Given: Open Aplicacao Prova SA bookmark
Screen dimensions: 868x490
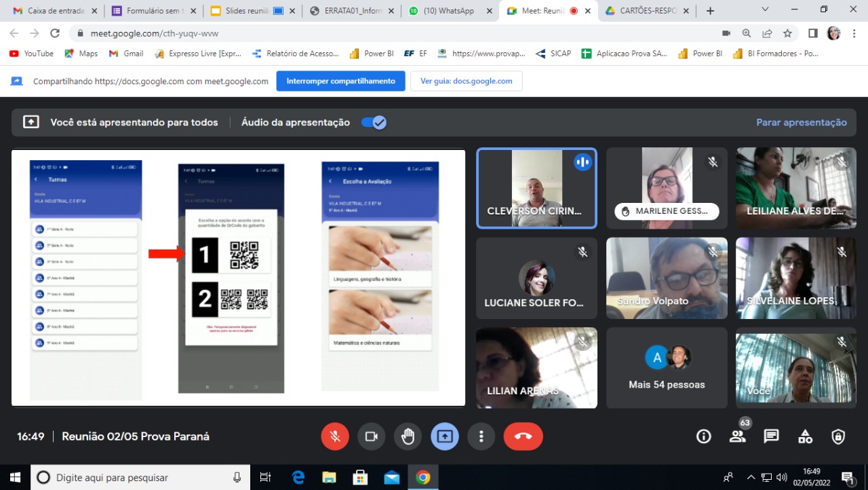Looking at the screenshot, I should pyautogui.click(x=625, y=54).
